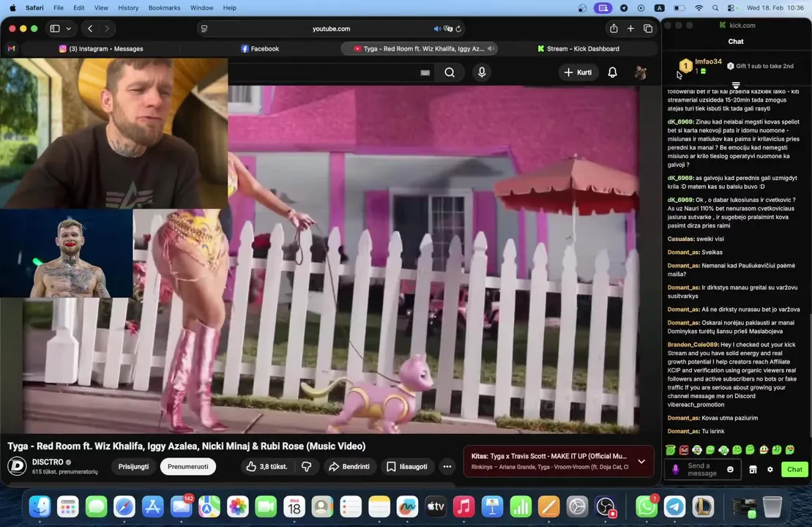The image size is (812, 527).
Task: Open the Kick chat shop icon
Action: click(753, 469)
